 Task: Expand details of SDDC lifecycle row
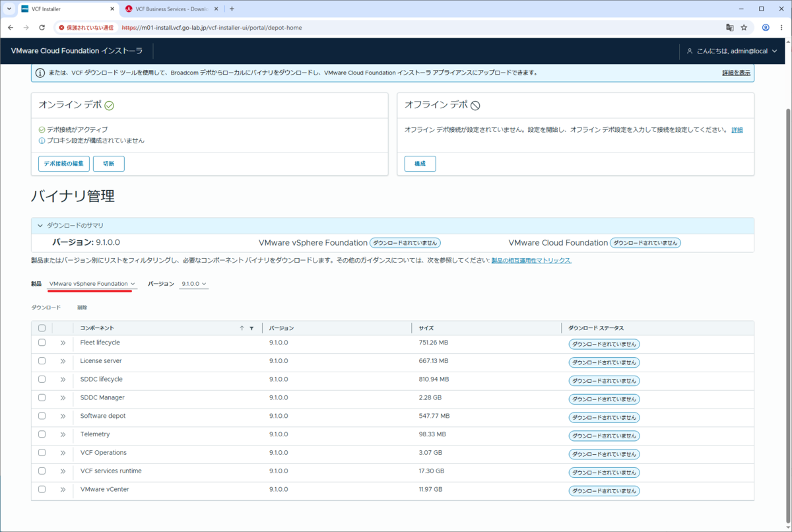coord(63,380)
